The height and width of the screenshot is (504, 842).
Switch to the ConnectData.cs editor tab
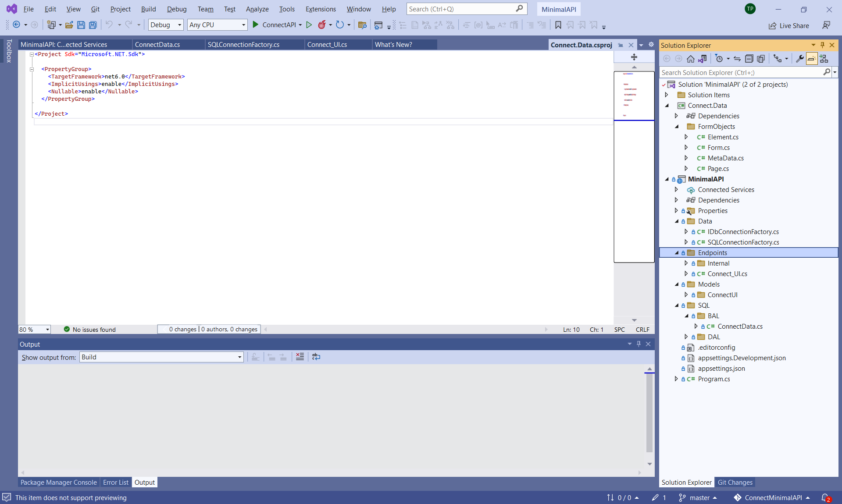[168, 45]
